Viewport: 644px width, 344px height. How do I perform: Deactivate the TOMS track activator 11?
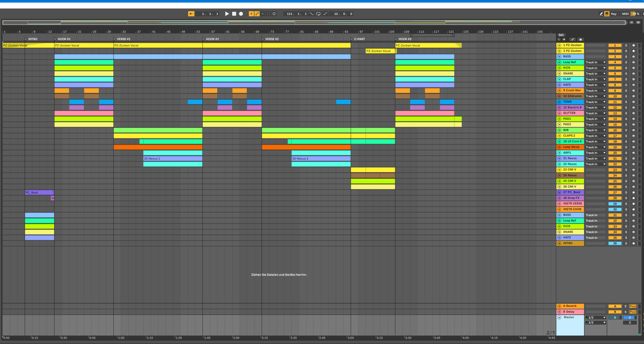point(615,102)
